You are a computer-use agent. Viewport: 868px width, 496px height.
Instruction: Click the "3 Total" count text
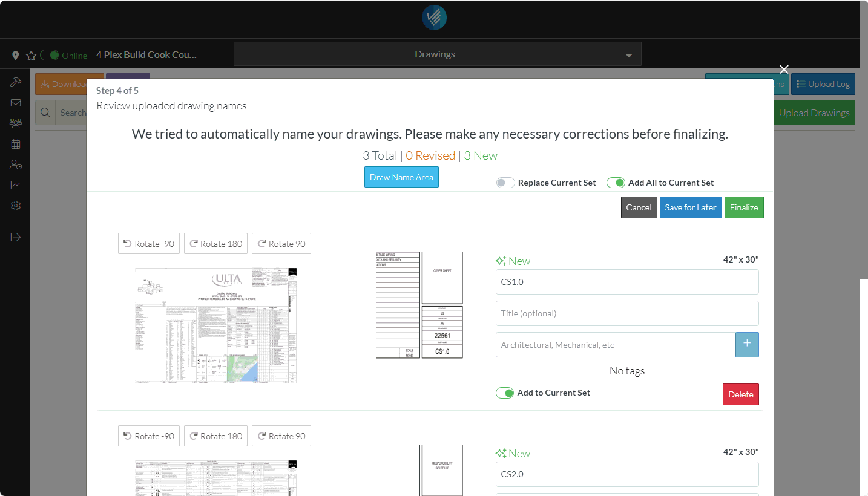[x=380, y=155]
